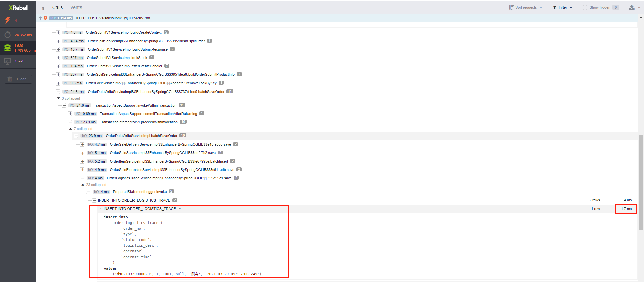
Task: Collapse the OrderDataWriteServiceImpl.batchSaveOrder node
Action: (76, 136)
